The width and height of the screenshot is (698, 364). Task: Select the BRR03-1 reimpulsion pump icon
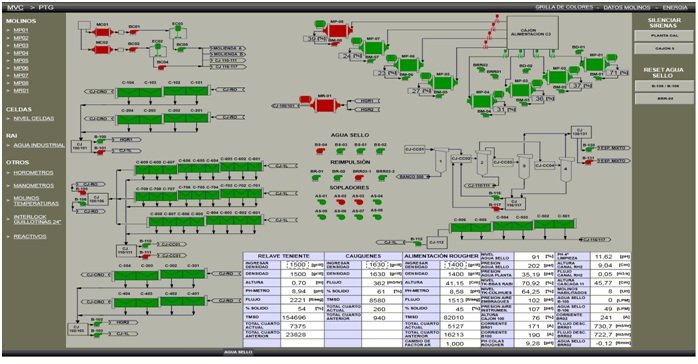(x=359, y=178)
